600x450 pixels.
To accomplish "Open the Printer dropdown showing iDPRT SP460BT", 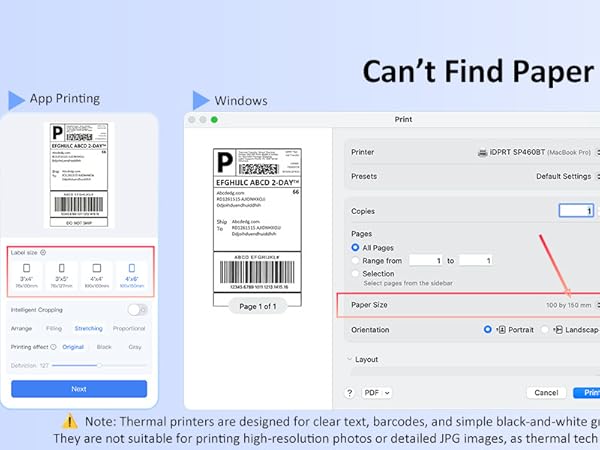I will pyautogui.click(x=538, y=152).
